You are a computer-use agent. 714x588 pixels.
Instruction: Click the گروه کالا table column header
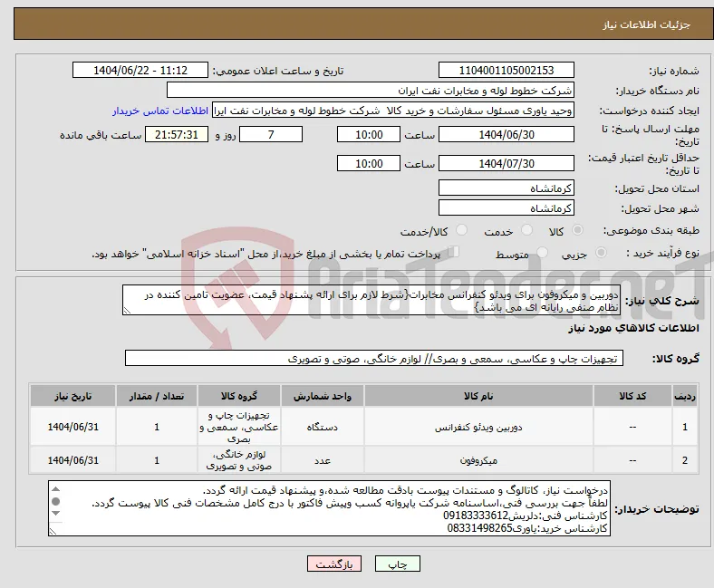click(239, 396)
